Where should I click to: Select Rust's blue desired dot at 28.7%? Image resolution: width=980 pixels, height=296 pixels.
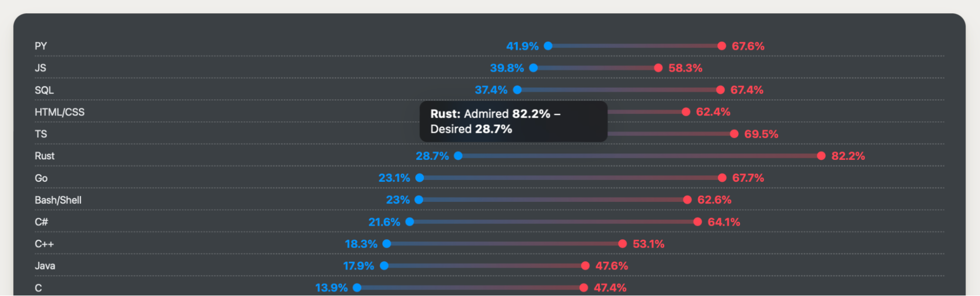(x=458, y=156)
